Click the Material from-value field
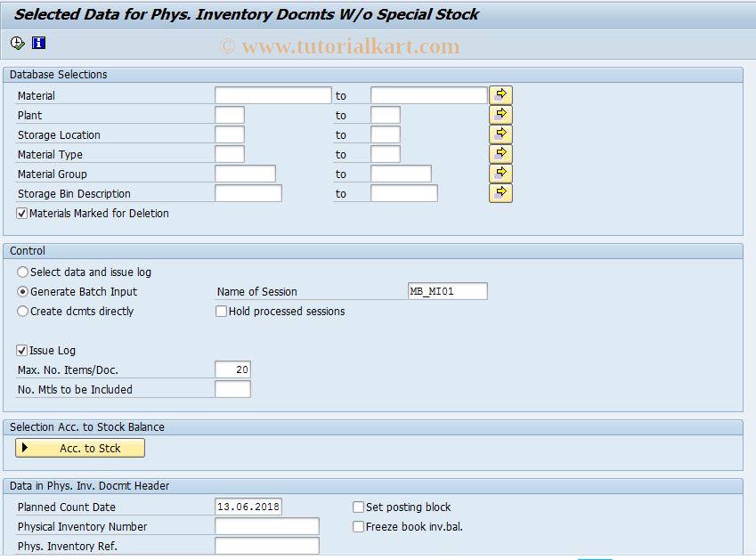Image resolution: width=756 pixels, height=560 pixels. click(272, 95)
